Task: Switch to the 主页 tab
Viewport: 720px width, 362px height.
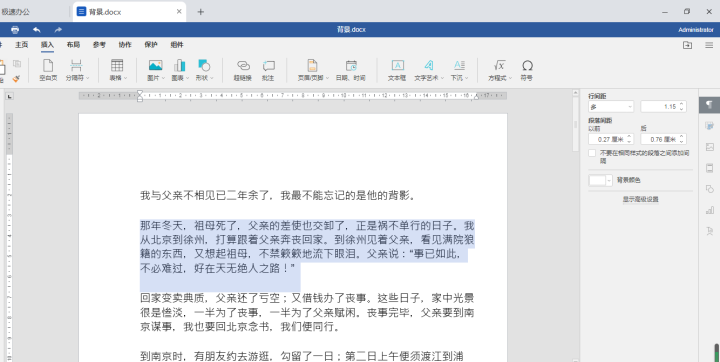Action: [x=22, y=45]
